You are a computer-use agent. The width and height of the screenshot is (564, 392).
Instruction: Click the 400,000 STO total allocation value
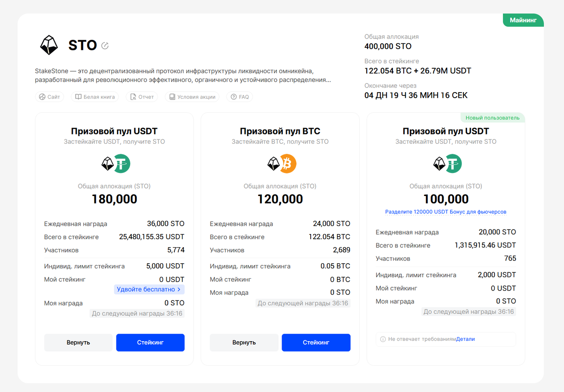388,46
